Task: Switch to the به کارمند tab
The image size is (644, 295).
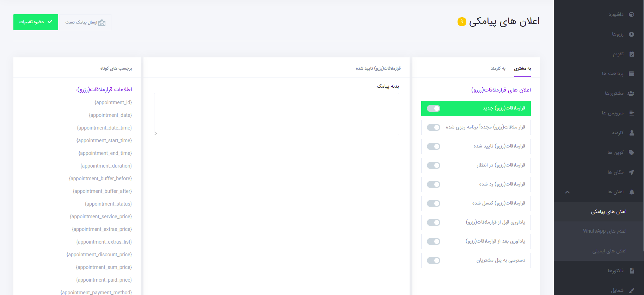Action: coord(498,68)
